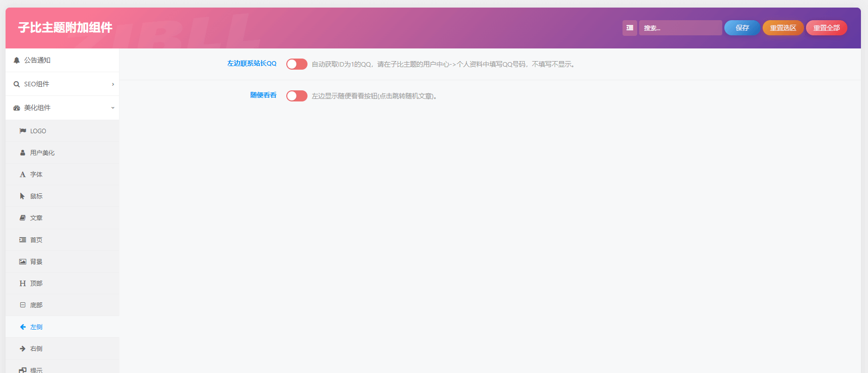Open the 用户美化 submenu
Screen dimensions: 868x373
[63, 152]
